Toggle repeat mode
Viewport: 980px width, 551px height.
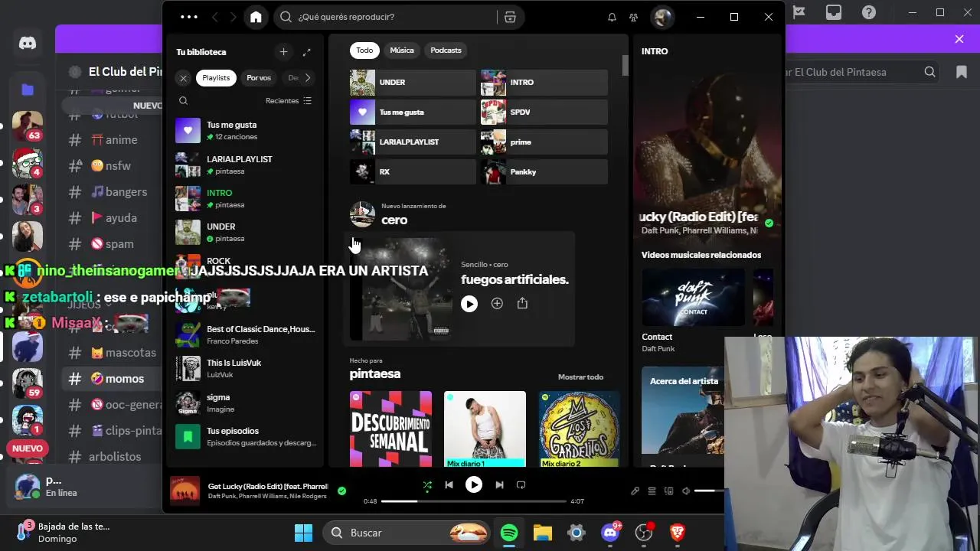521,484
